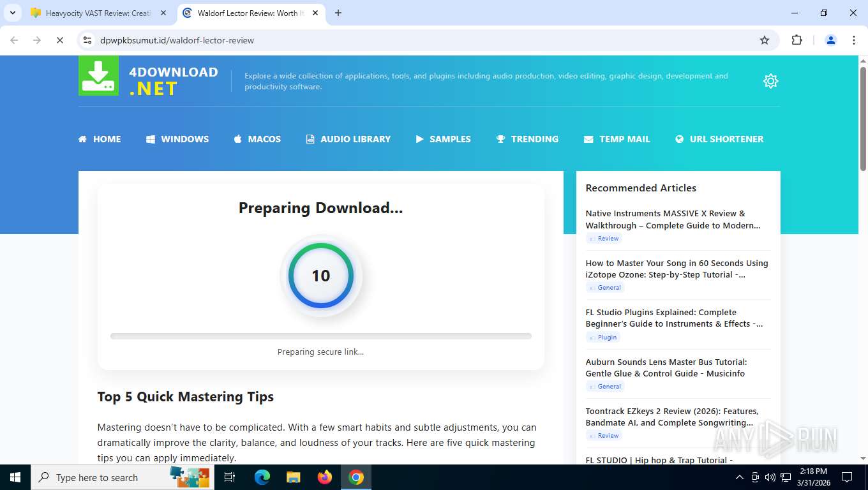Image resolution: width=868 pixels, height=490 pixels.
Task: Switch to the Heavyocity VAST Review tab
Action: click(99, 13)
